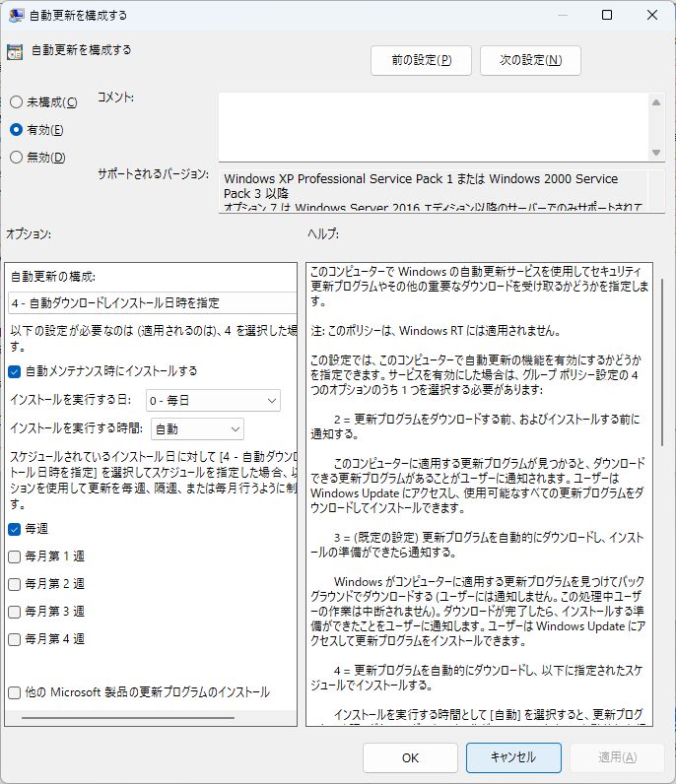Close the dialog with the X button
The image size is (676, 784).
tap(652, 15)
